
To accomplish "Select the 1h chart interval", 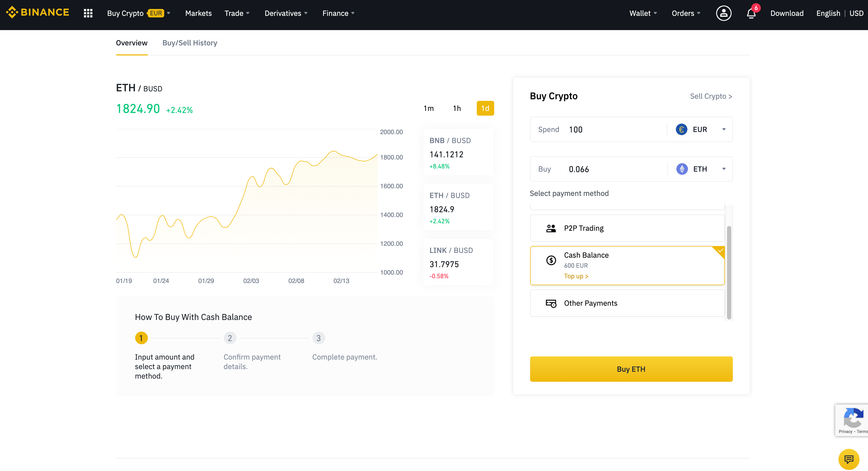I will [457, 108].
